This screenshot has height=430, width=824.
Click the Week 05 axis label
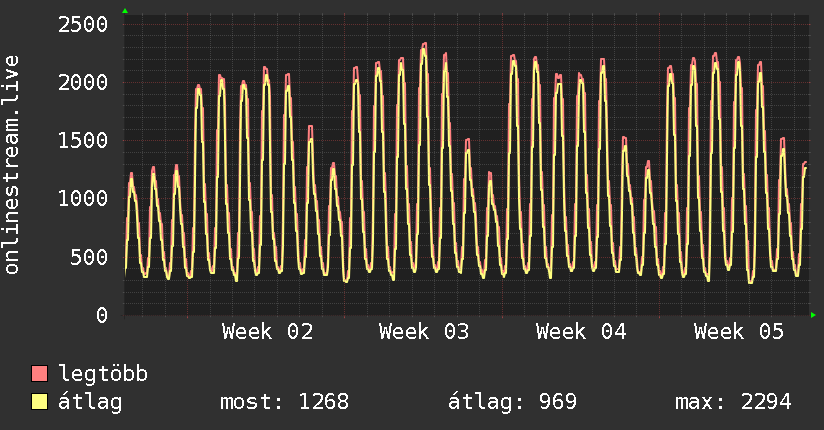click(x=738, y=332)
